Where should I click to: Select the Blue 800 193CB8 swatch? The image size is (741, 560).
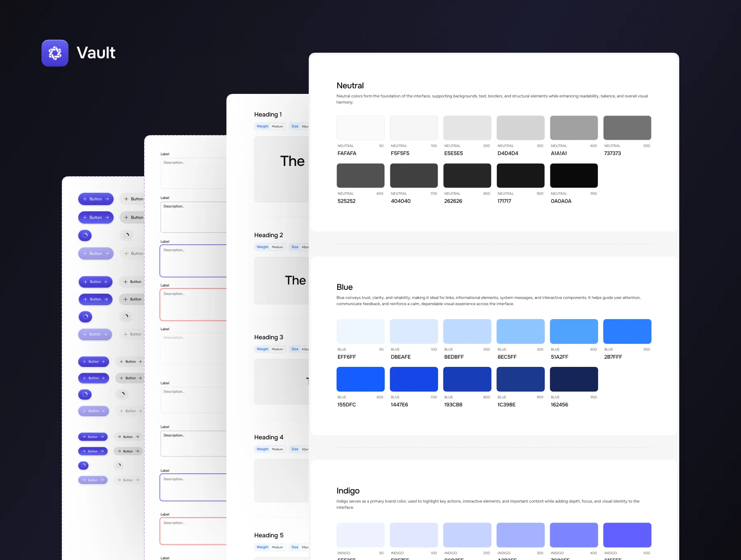467,379
